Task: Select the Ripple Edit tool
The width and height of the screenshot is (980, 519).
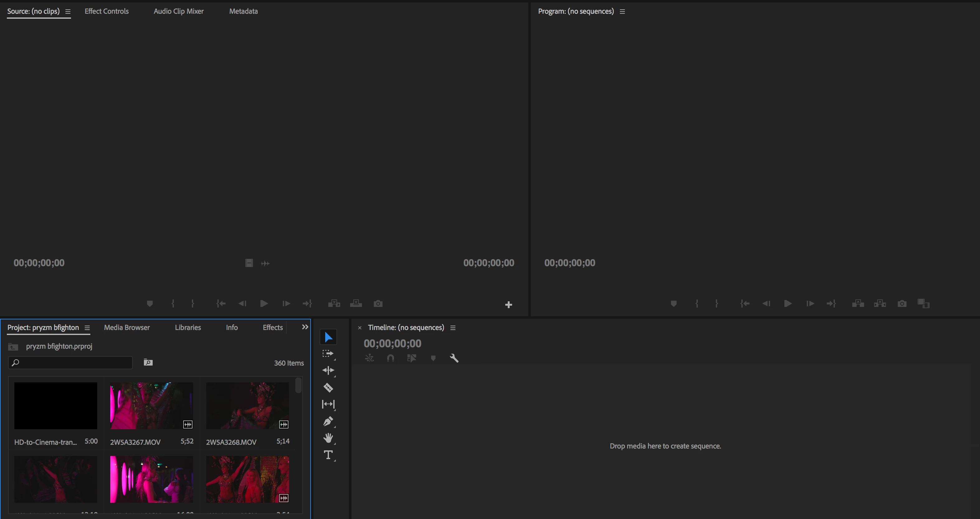Action: click(x=328, y=371)
